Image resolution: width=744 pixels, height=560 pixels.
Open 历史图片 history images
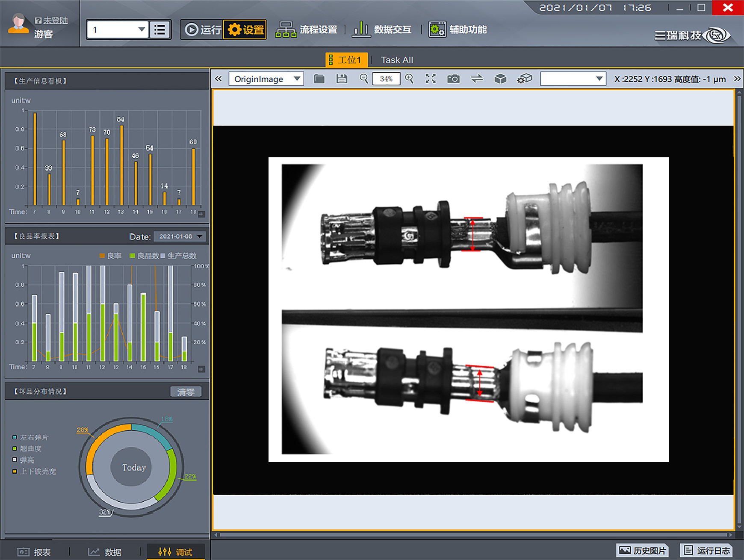642,551
